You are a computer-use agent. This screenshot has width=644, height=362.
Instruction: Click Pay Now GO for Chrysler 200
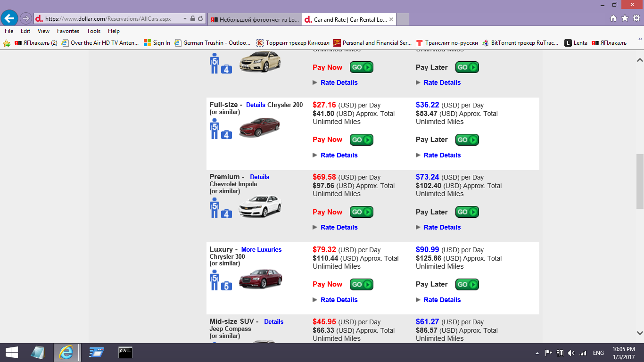click(362, 140)
